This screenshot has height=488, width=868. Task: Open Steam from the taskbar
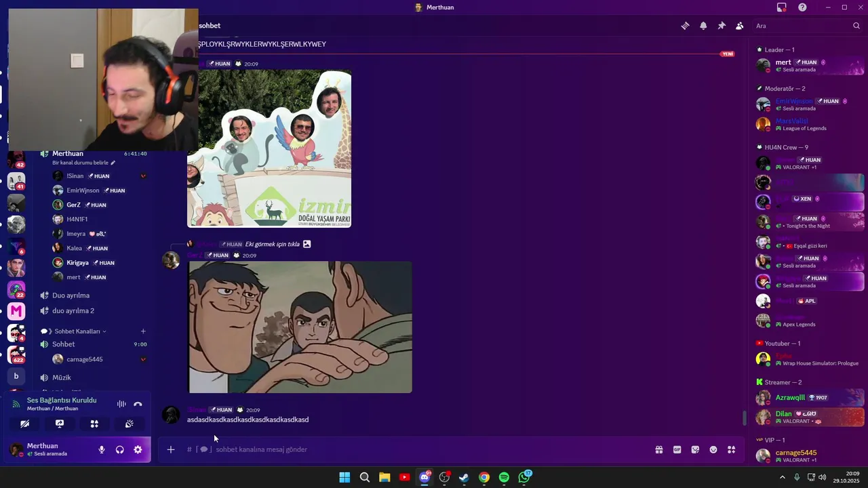[x=464, y=477]
